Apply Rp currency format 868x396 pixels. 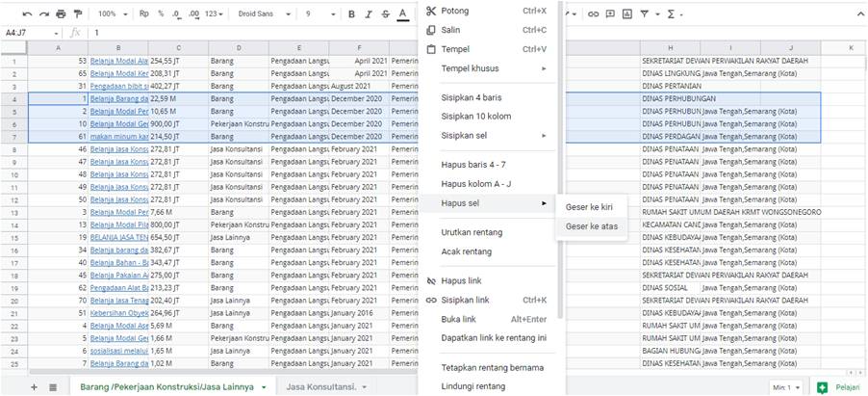click(144, 13)
